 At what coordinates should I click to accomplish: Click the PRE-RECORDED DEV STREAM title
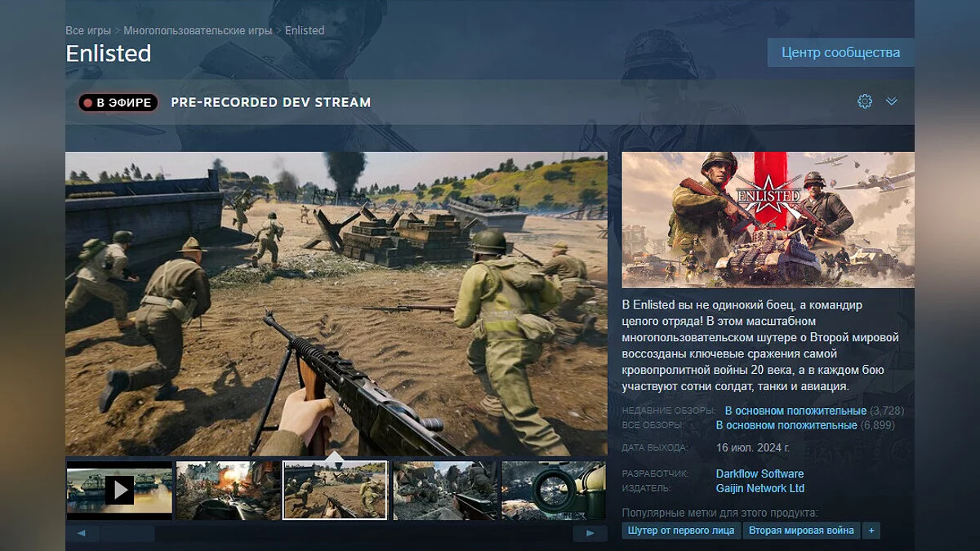pos(271,102)
